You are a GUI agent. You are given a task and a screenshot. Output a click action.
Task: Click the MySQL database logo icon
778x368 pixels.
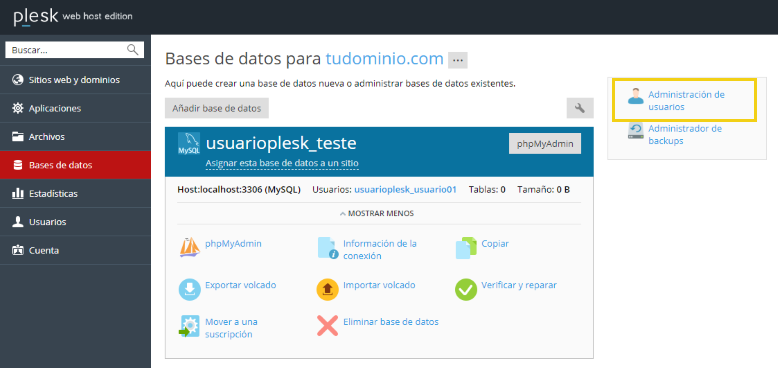pos(189,144)
